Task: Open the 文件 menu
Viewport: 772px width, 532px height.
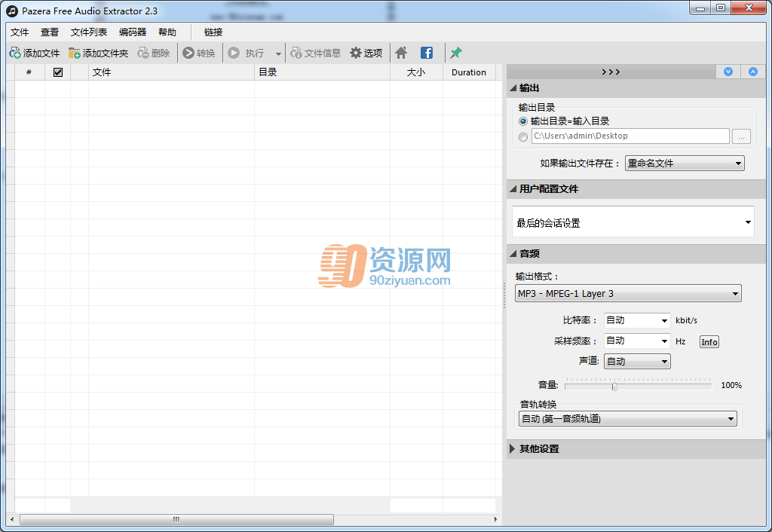Action: click(x=20, y=32)
